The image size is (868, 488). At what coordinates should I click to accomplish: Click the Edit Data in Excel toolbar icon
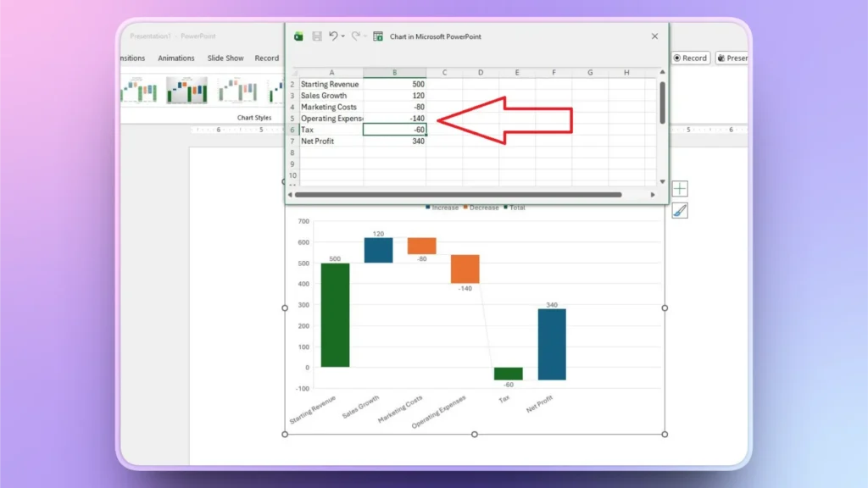(x=378, y=36)
